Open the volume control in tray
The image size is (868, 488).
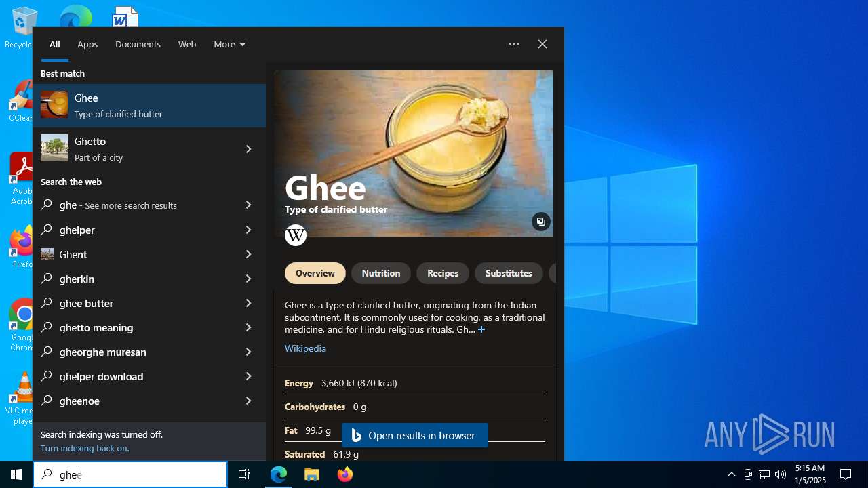781,474
